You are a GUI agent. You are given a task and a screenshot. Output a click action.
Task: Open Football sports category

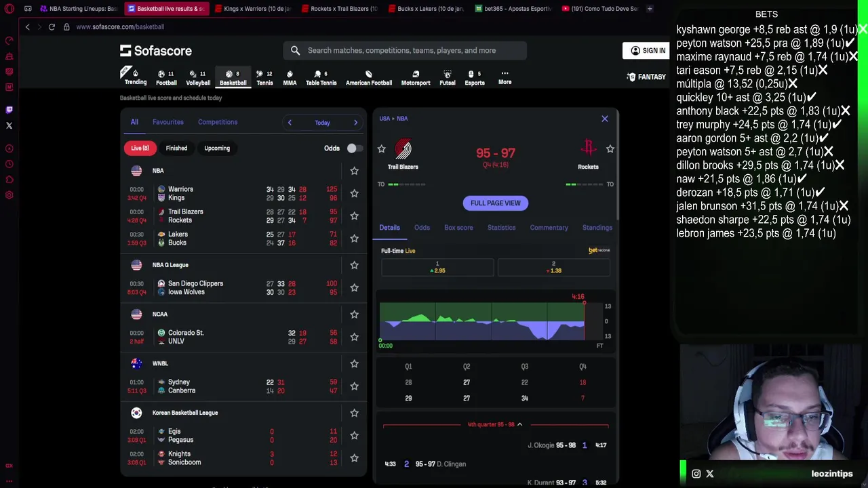click(x=166, y=77)
